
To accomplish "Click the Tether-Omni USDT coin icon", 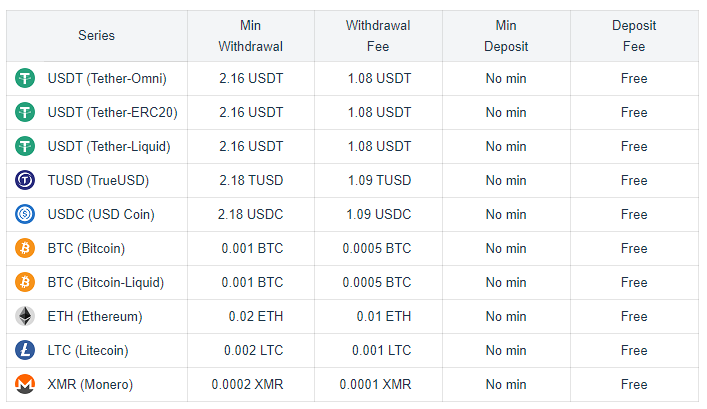I will coord(25,78).
